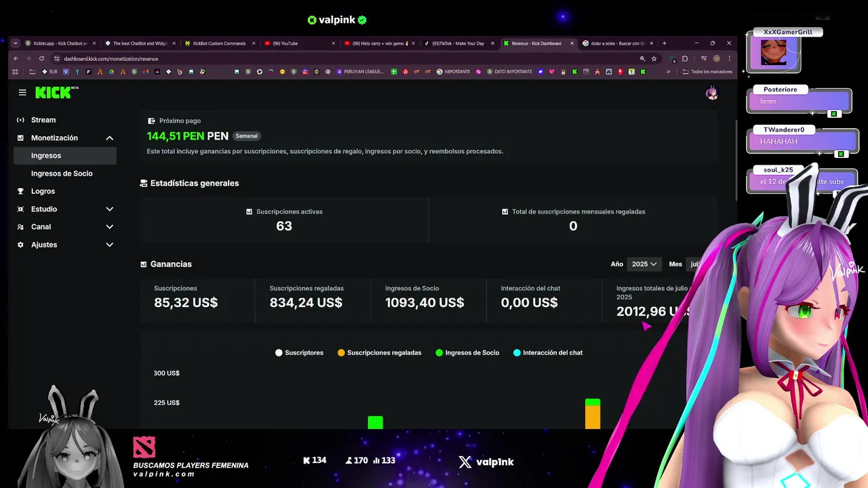This screenshot has height=488, width=868.
Task: Bookmark this page with the star icon
Action: [654, 58]
